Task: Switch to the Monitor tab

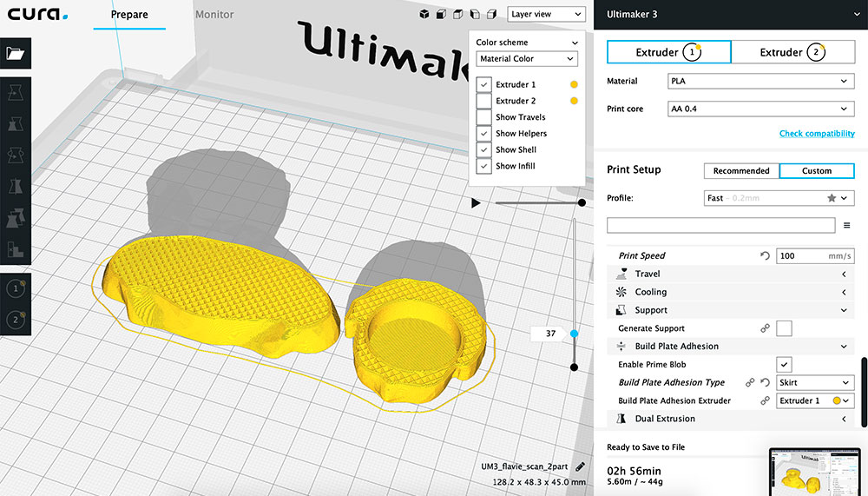Action: pyautogui.click(x=214, y=15)
